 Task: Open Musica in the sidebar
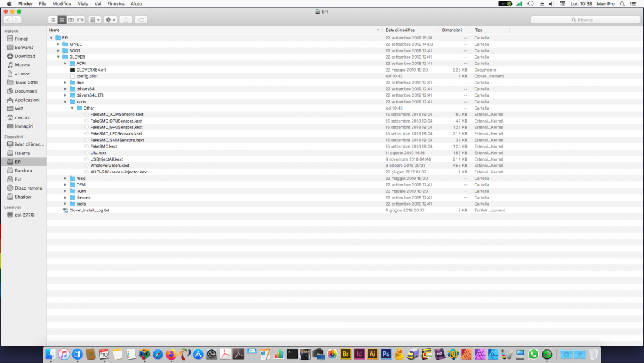22,65
